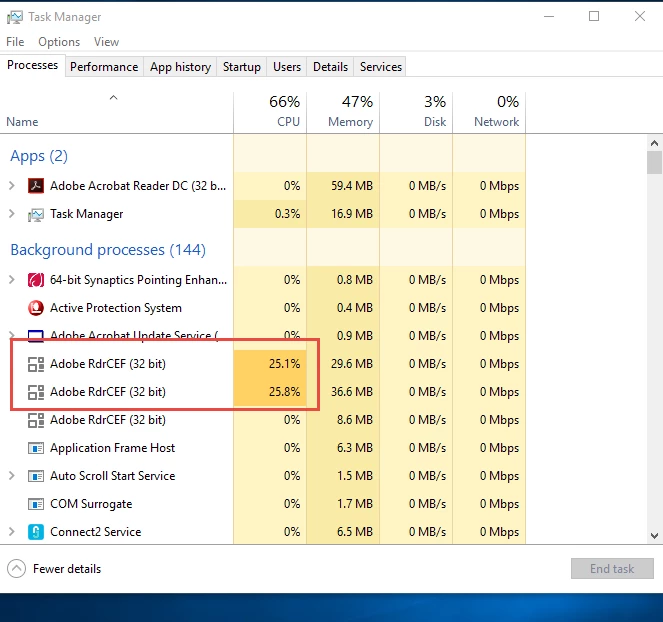Click the 0.3% CPU cell for Task Manager

270,214
